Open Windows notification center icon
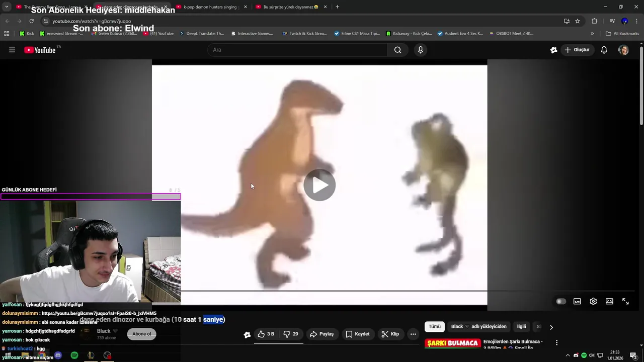 pos(633,355)
